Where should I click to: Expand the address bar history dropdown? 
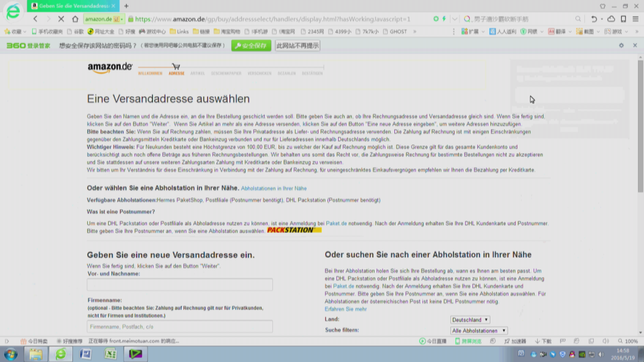point(454,19)
